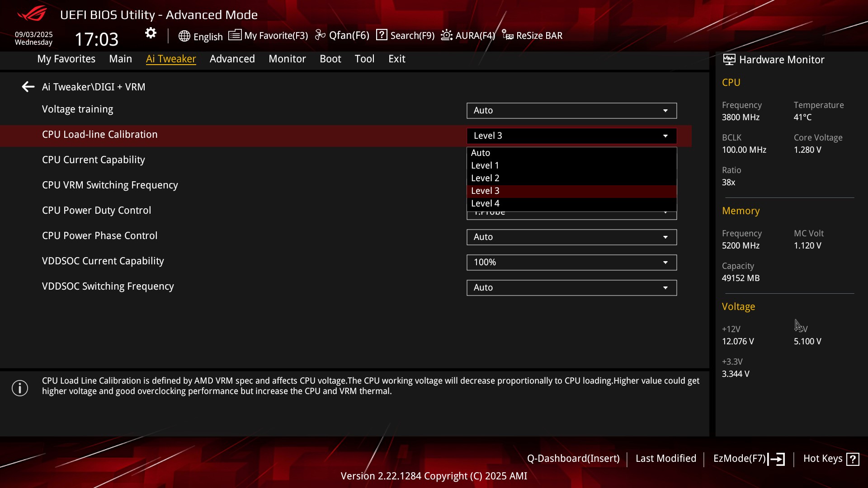Open the My Favorite(F3) list icon
The image size is (868, 488).
pyautogui.click(x=235, y=35)
